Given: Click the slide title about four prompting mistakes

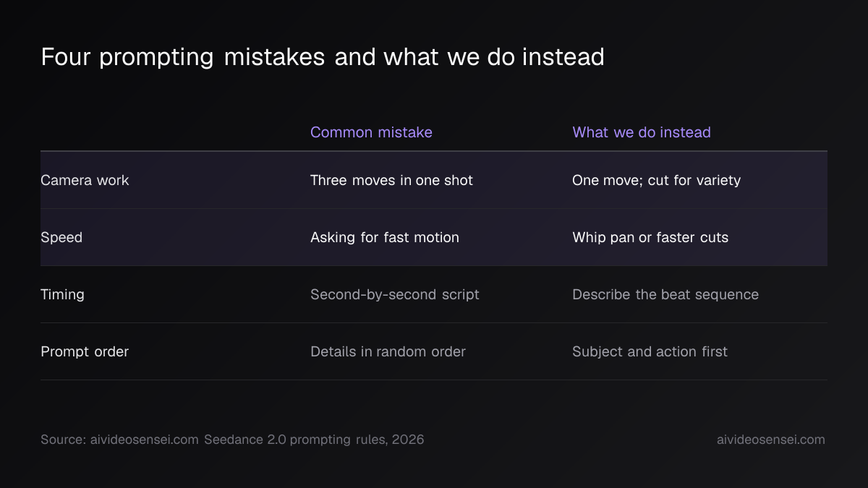Looking at the screenshot, I should click(x=323, y=57).
